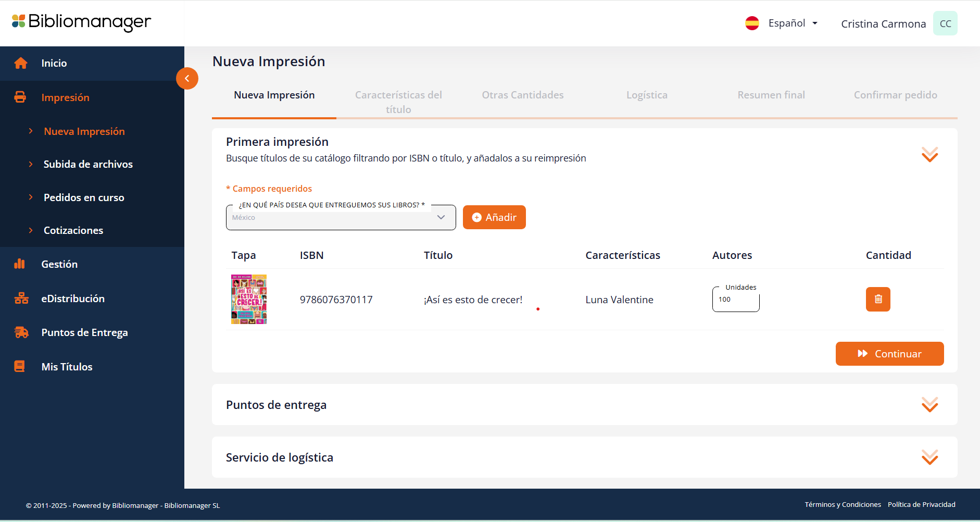Collapse the Primera impresión section chevron
Viewport: 980px width, 522px height.
point(929,155)
